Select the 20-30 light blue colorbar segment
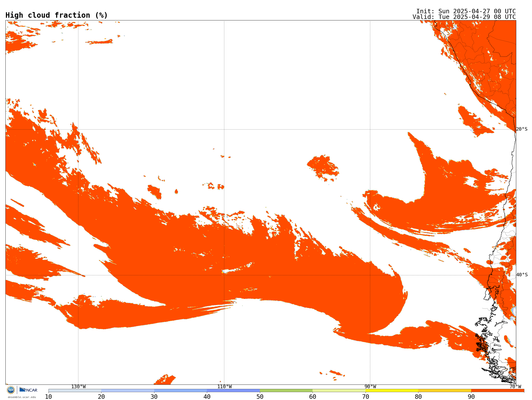532x400 pixels. click(128, 391)
